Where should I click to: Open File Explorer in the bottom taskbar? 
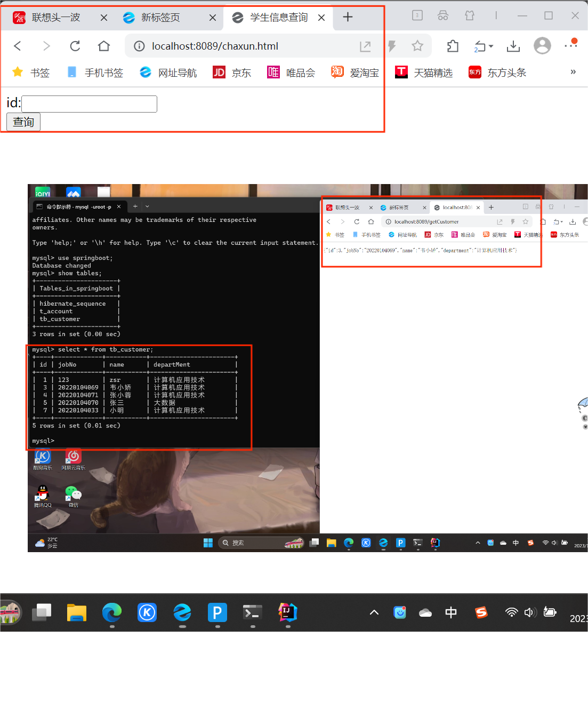click(x=77, y=612)
